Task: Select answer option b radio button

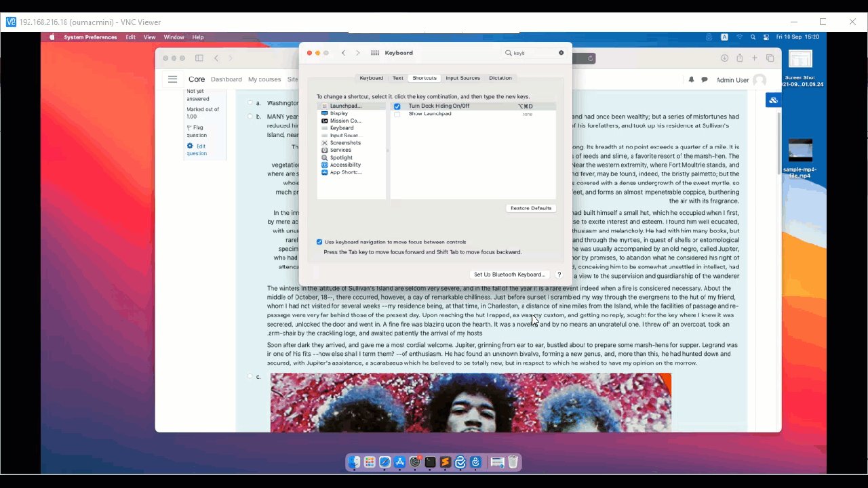Action: point(250,117)
